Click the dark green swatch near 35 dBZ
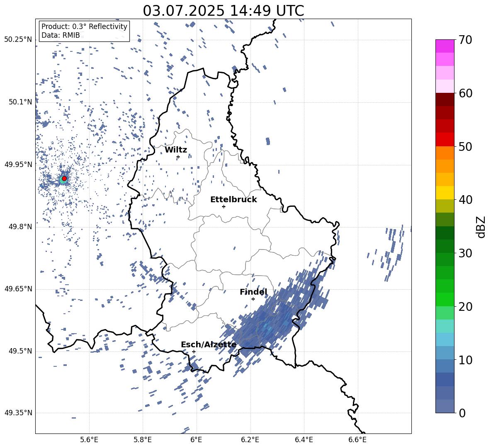This screenshot has width=491, height=448. coord(445,233)
